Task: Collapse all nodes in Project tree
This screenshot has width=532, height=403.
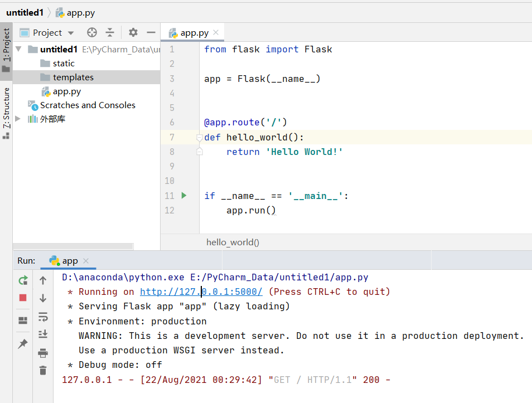Action: [110, 32]
